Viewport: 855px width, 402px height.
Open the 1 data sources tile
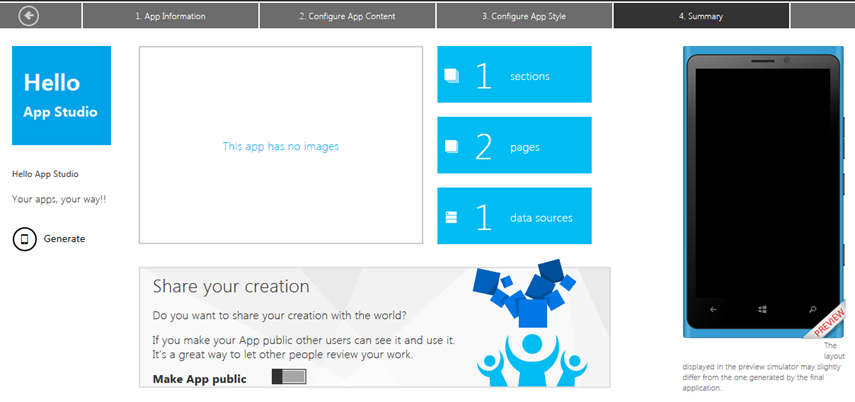514,216
